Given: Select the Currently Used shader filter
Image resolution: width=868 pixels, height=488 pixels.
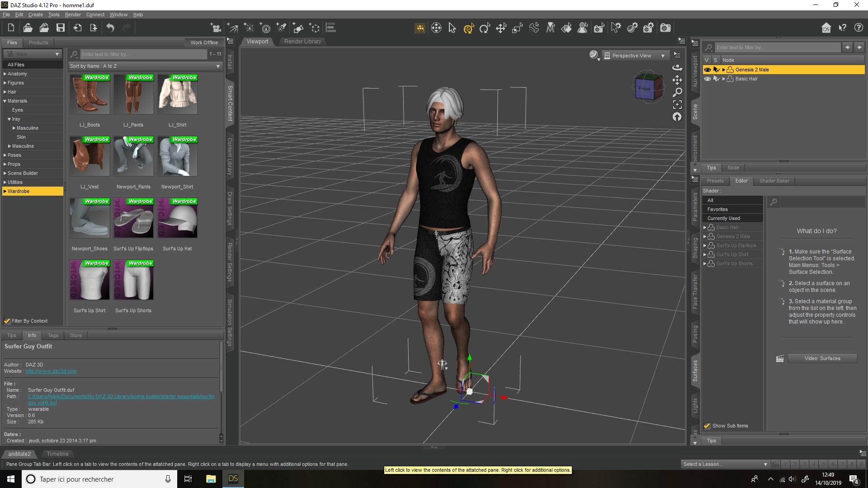Looking at the screenshot, I should coord(732,218).
